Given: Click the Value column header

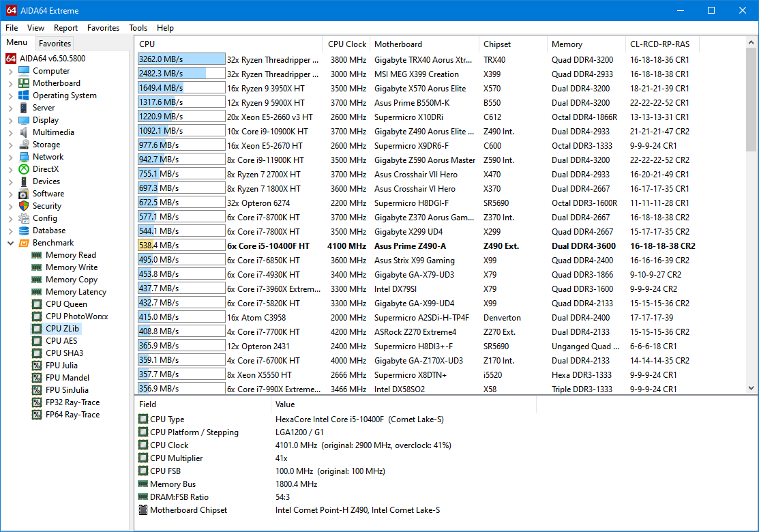Looking at the screenshot, I should point(404,404).
